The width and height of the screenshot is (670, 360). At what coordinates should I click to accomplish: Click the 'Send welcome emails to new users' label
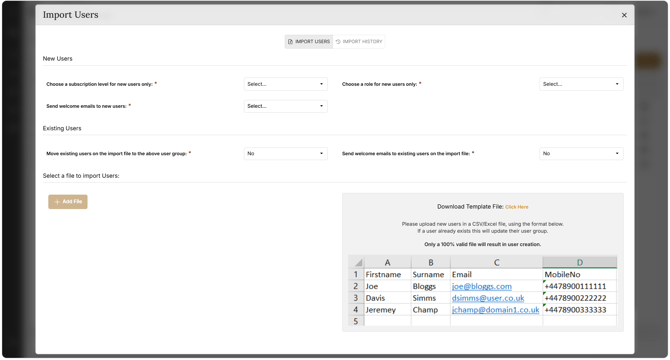pos(86,106)
